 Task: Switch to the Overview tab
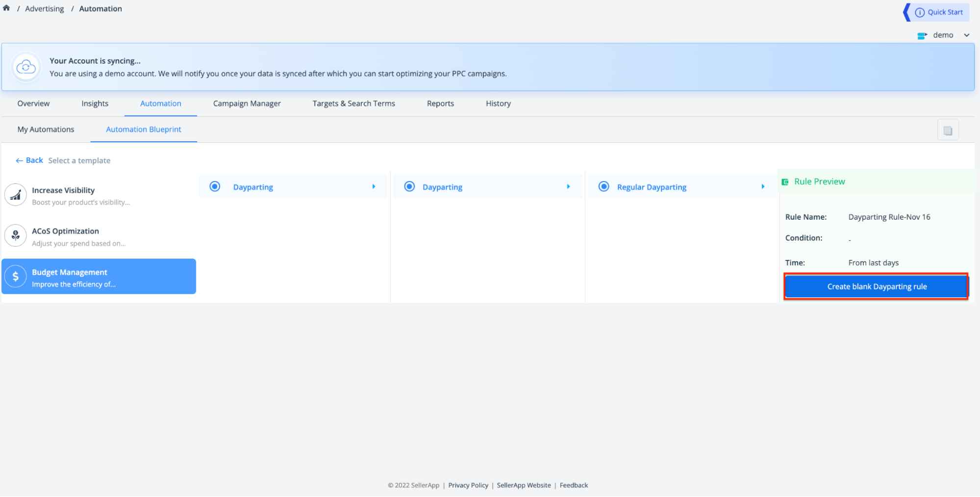tap(33, 104)
